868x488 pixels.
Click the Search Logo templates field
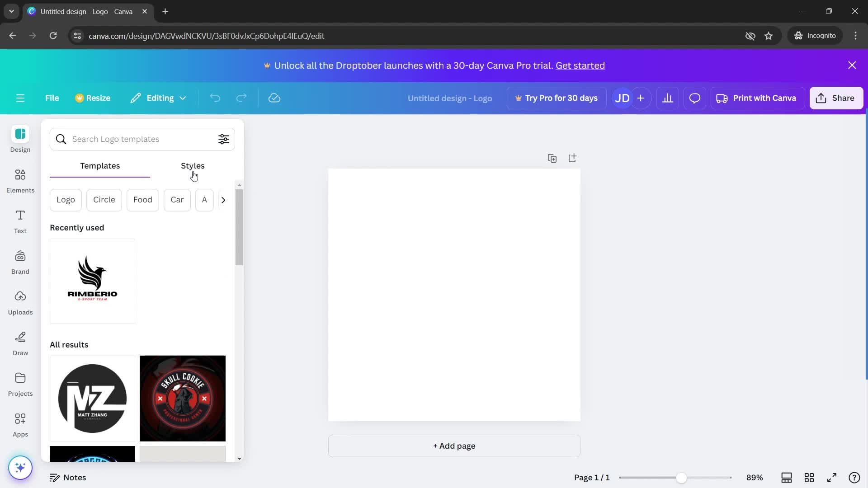point(142,139)
